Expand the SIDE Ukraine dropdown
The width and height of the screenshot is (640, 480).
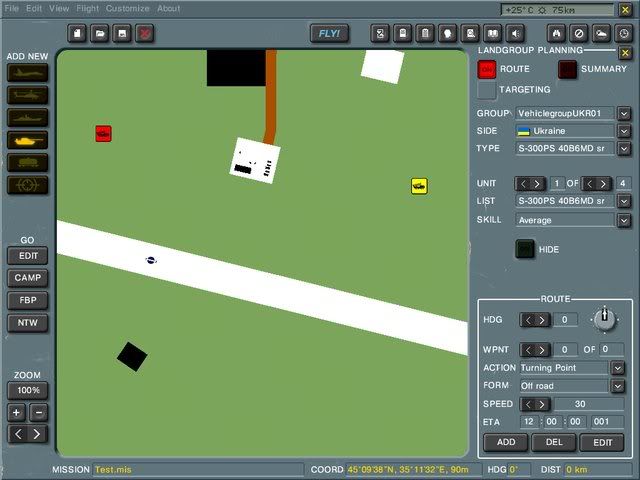(624, 131)
